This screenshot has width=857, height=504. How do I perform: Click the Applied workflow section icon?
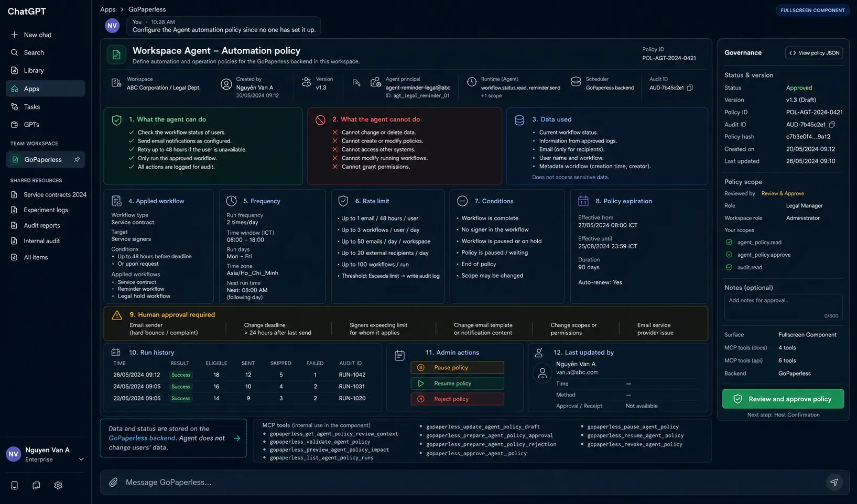pos(116,201)
